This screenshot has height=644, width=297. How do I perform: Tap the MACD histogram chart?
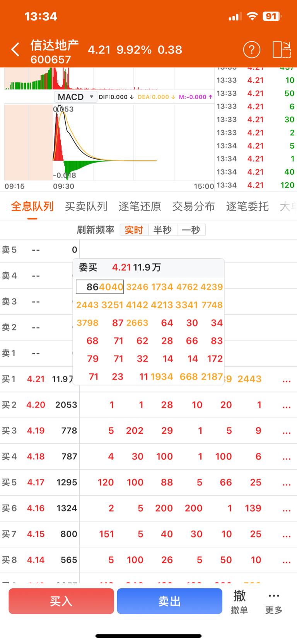click(x=109, y=143)
